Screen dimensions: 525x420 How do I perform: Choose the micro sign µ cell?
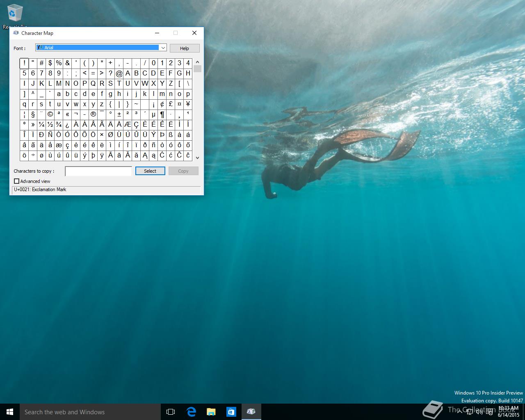pos(153,114)
